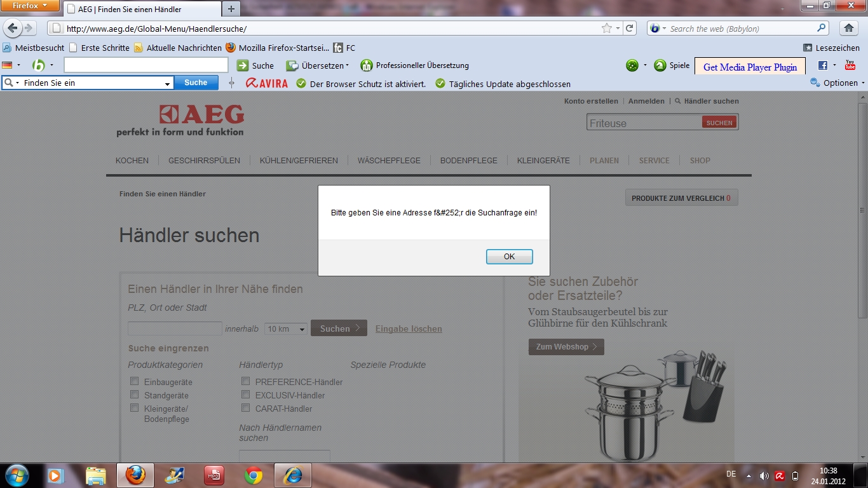
Task: Bookmark this page with the star icon
Action: (x=607, y=28)
